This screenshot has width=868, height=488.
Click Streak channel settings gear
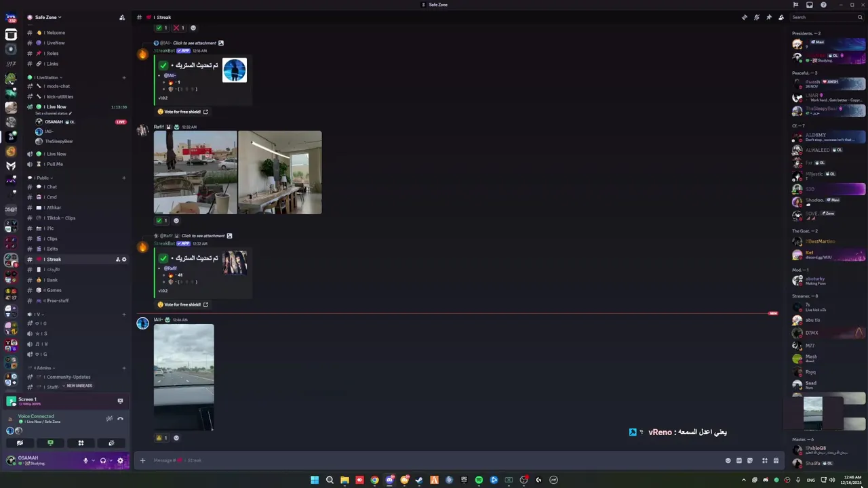[x=124, y=260]
